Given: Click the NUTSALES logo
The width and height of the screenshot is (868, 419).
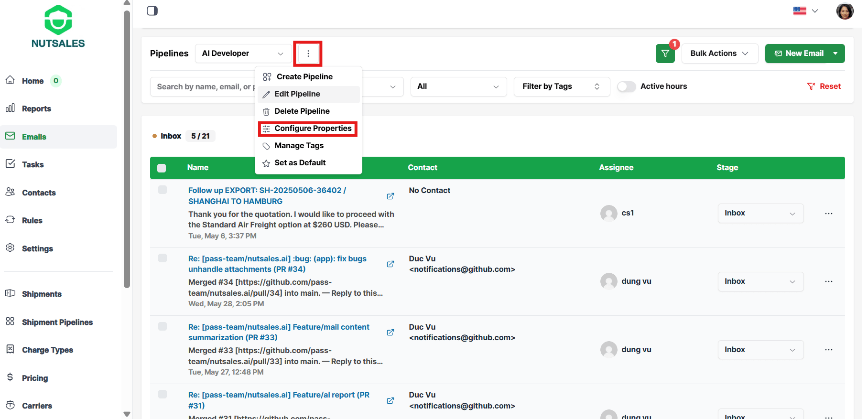Looking at the screenshot, I should 58,27.
